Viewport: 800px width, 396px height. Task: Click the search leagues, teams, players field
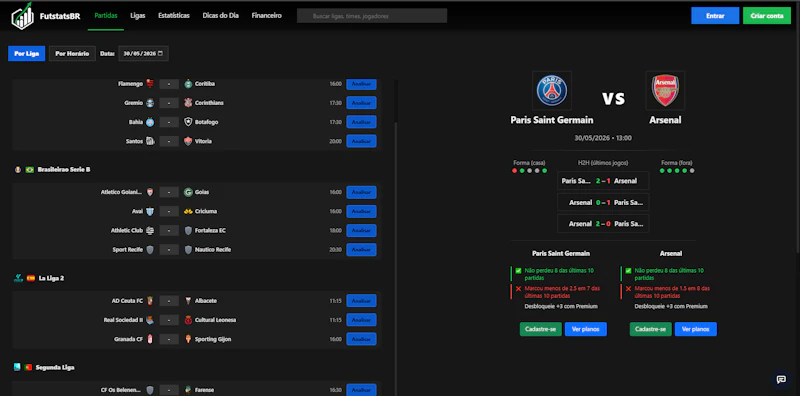pos(372,16)
